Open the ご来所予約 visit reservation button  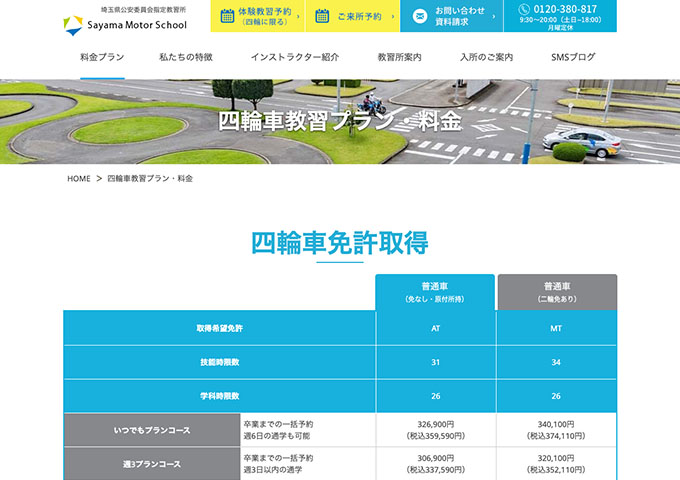pos(353,16)
